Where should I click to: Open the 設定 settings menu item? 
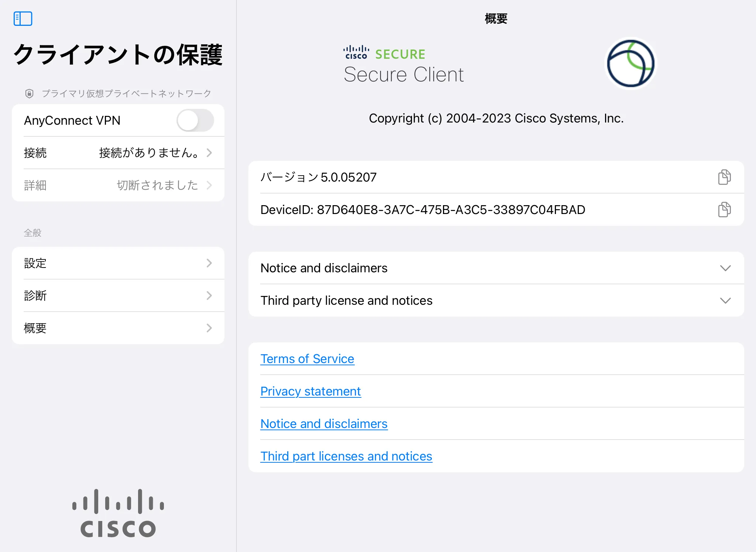(x=118, y=263)
